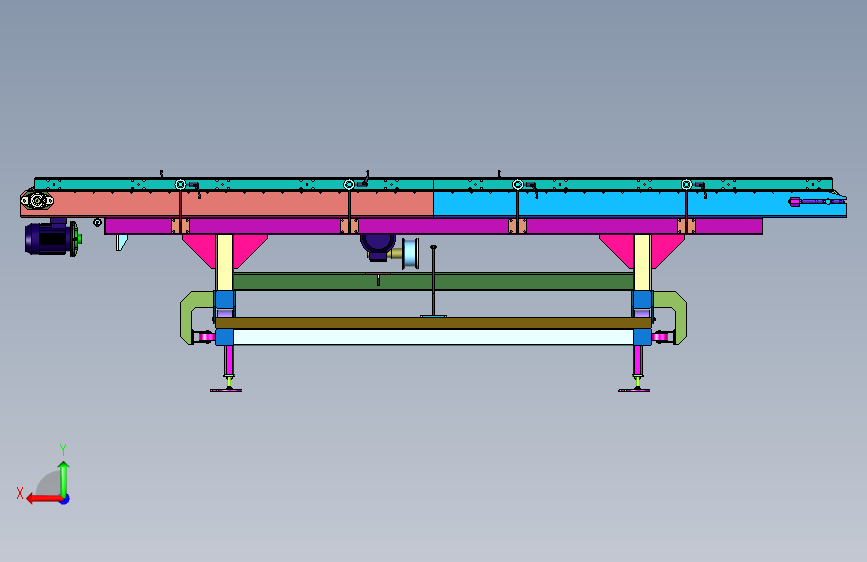867x562 pixels.
Task: Select the pulley wheel under the conveyor center
Action: 410,253
